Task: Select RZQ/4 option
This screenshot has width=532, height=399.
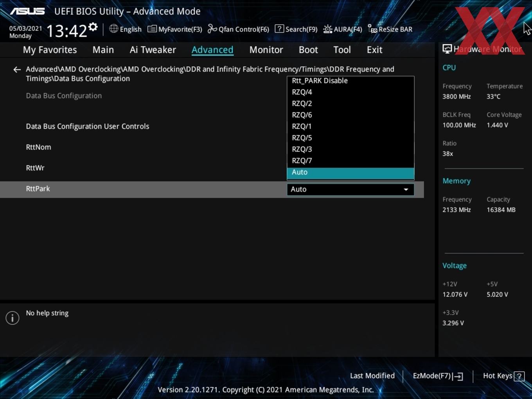Action: point(350,92)
